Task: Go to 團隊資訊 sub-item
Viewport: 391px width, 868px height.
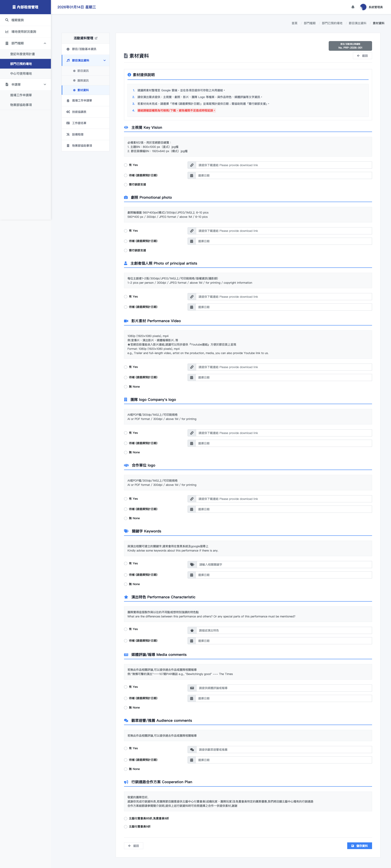Action: [x=83, y=81]
